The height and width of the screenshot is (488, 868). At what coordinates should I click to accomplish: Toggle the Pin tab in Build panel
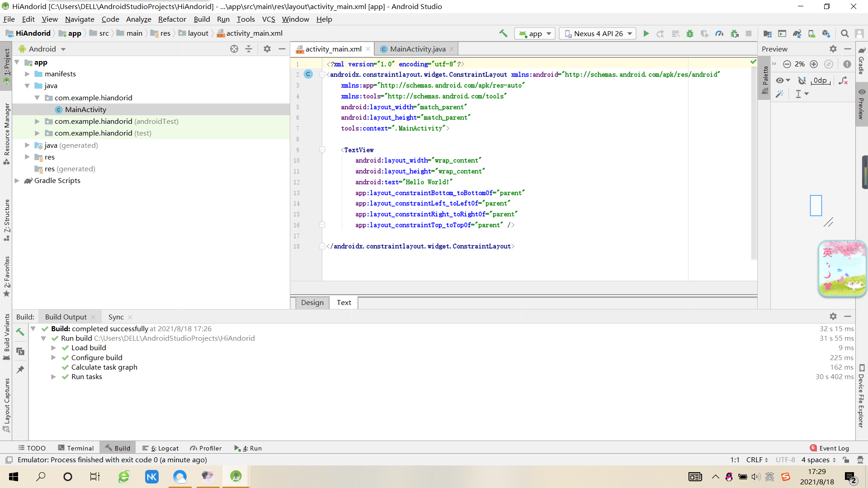coord(20,369)
